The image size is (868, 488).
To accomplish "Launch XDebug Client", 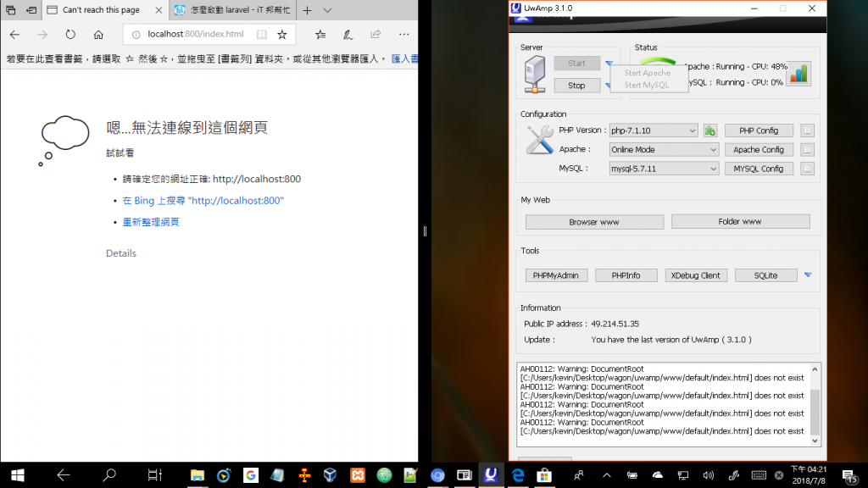I will [695, 275].
